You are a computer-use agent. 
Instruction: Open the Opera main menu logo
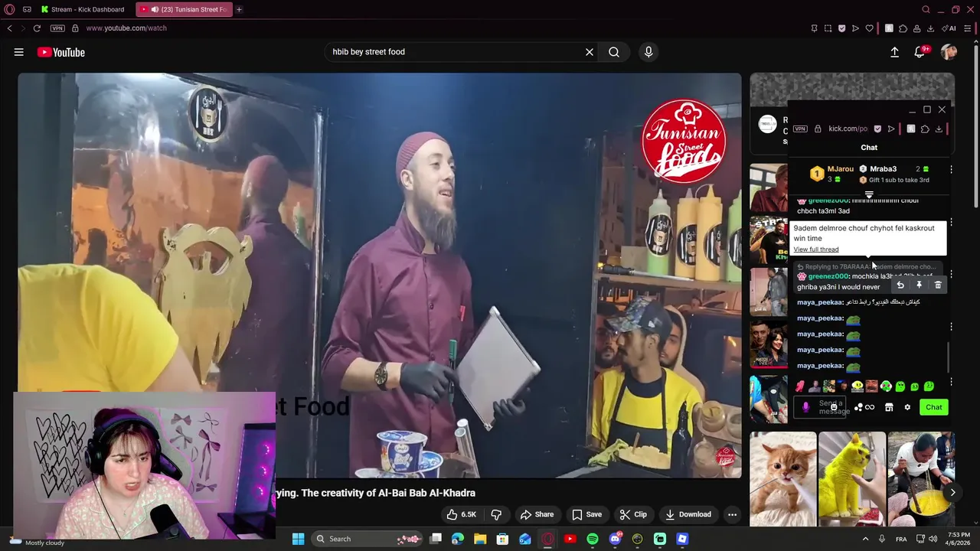coord(9,9)
